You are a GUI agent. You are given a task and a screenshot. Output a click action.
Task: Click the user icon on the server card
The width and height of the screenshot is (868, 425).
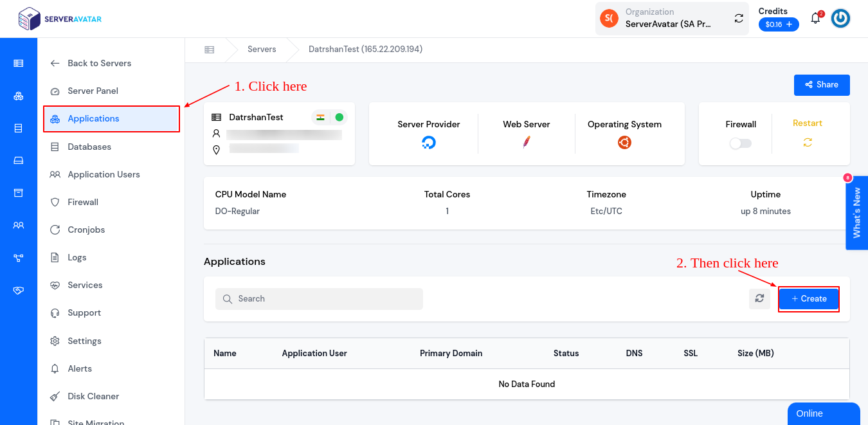pyautogui.click(x=217, y=134)
